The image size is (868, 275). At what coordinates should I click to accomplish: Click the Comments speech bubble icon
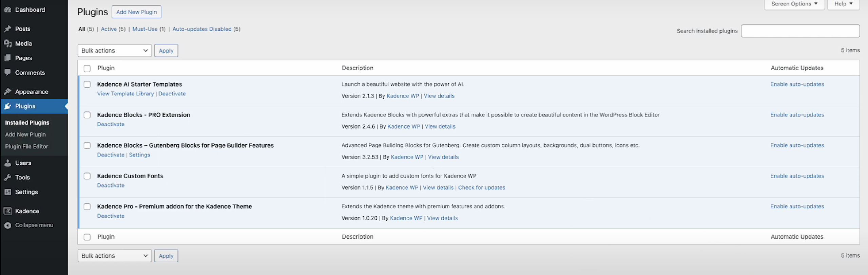pos(8,72)
